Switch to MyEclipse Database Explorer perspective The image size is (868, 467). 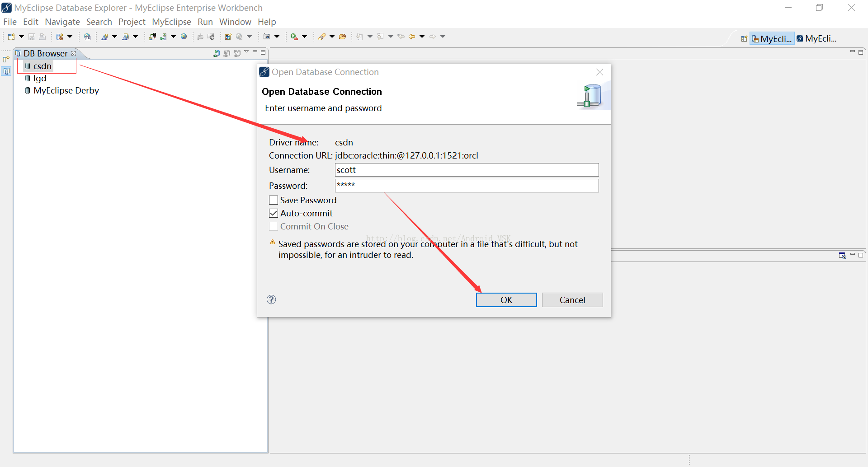point(772,39)
